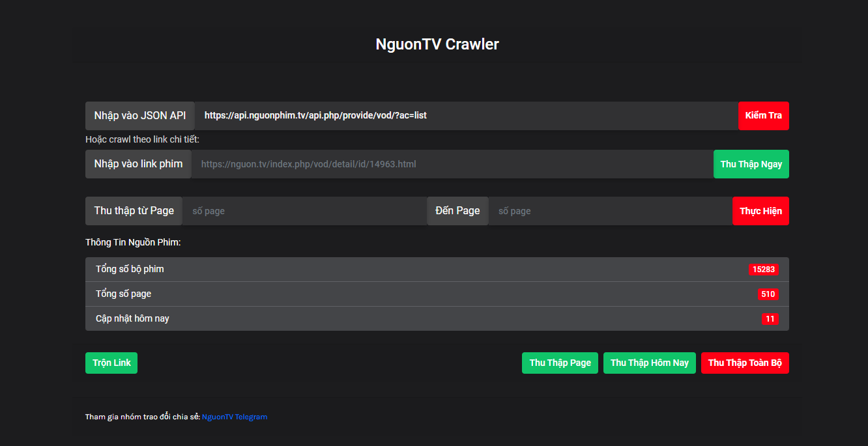Click the Đến Page label
Screen dimensions: 868x446
click(457, 210)
